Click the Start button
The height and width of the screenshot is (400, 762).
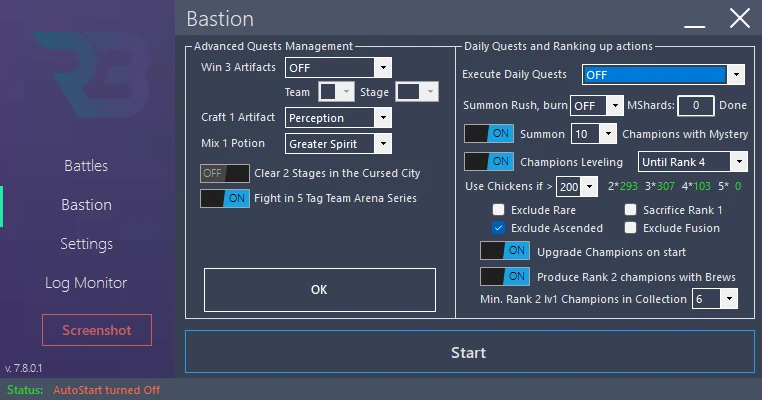[x=469, y=352]
